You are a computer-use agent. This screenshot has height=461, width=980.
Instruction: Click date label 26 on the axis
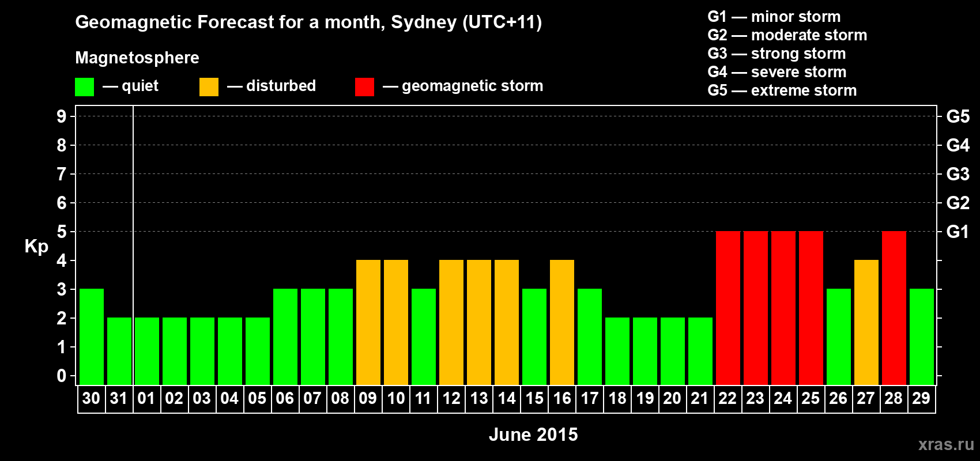point(838,398)
